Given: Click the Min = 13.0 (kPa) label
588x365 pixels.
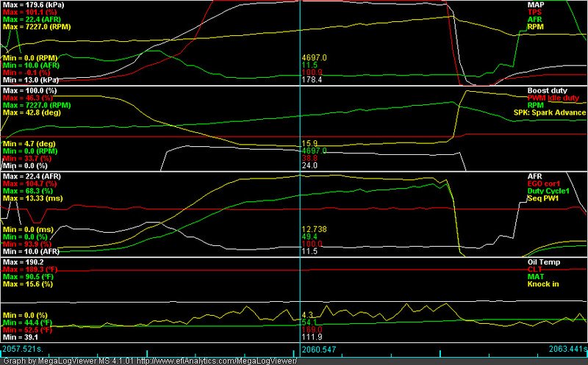Looking at the screenshot, I should 31,80.
